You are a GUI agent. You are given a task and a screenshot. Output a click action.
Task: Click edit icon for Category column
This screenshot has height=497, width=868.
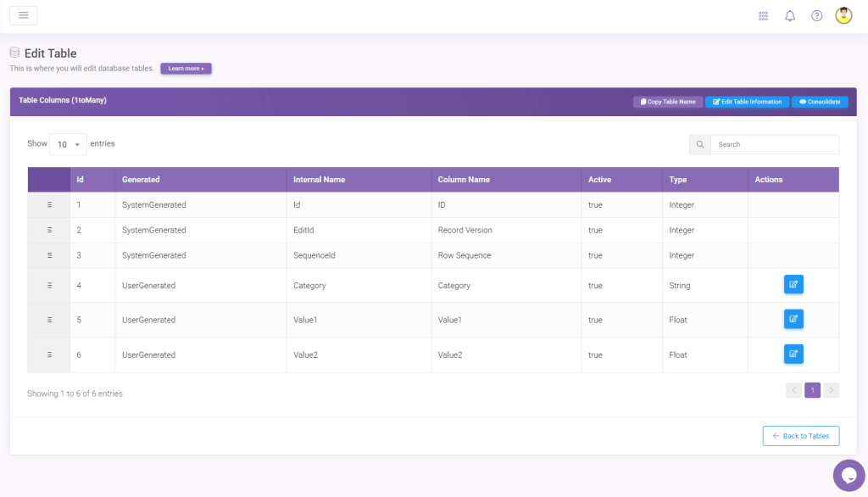793,285
